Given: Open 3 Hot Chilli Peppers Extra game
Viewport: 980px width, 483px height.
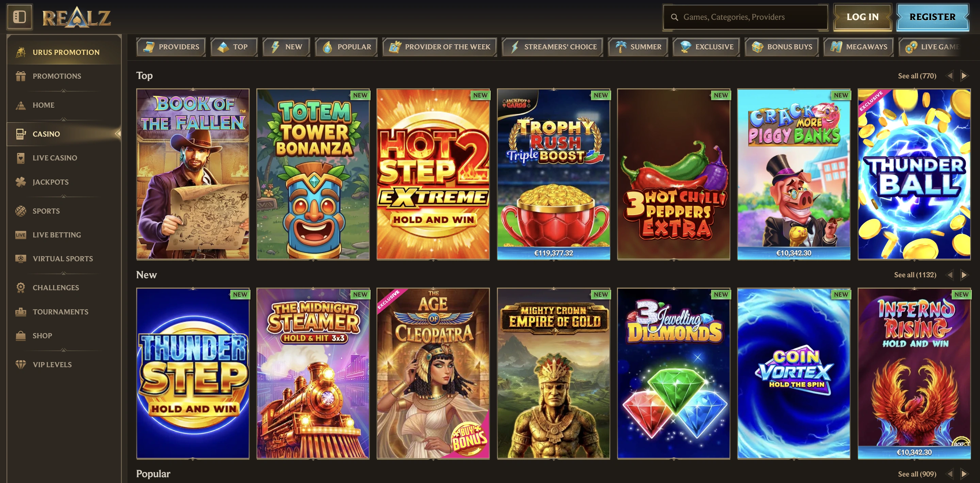Looking at the screenshot, I should point(674,174).
